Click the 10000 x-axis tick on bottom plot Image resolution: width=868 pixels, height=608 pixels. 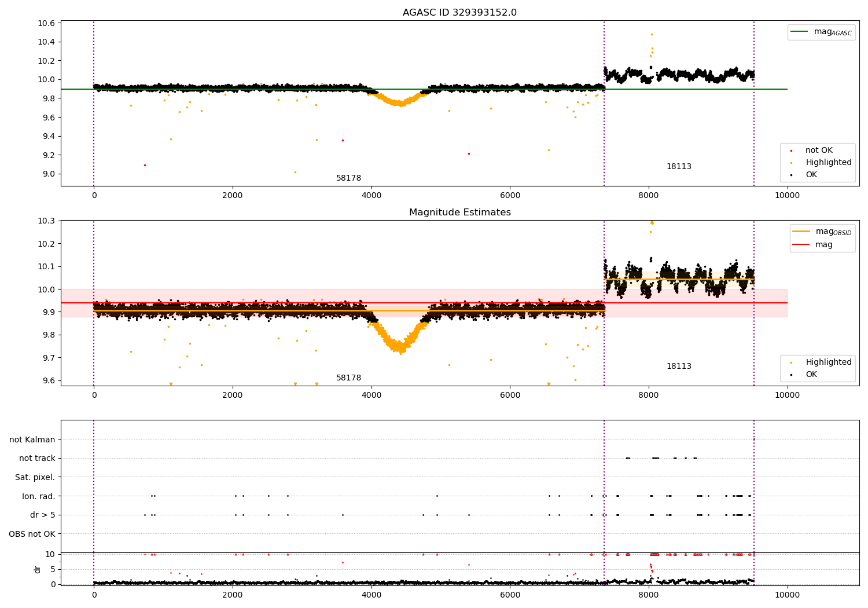coord(787,595)
